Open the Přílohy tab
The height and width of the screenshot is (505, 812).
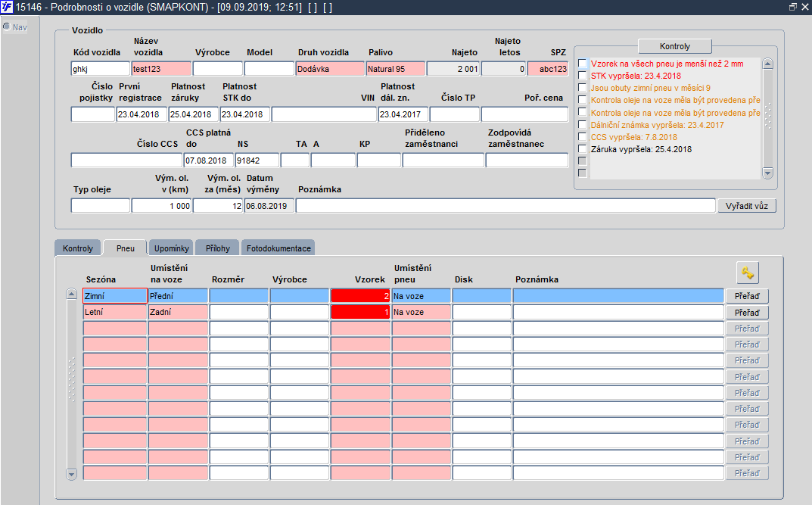click(217, 248)
